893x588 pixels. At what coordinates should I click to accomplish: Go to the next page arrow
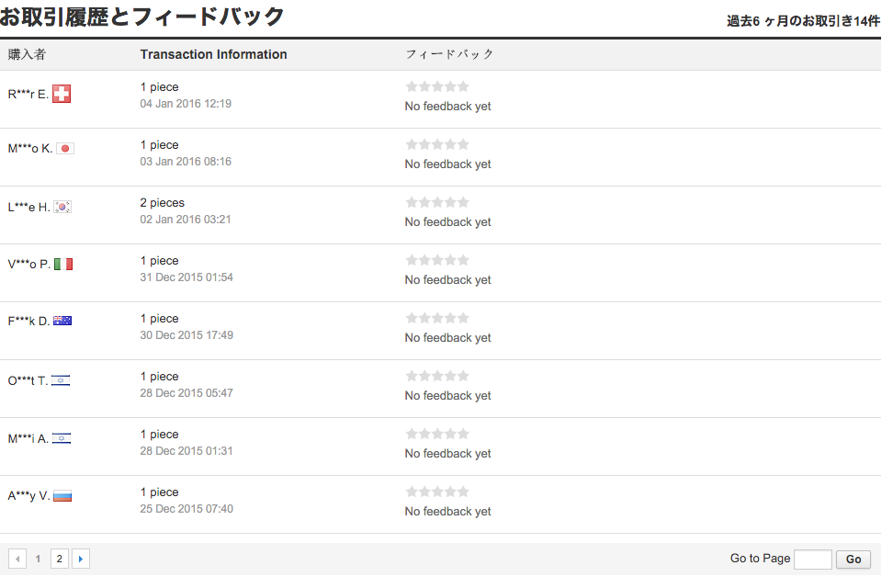(x=81, y=559)
